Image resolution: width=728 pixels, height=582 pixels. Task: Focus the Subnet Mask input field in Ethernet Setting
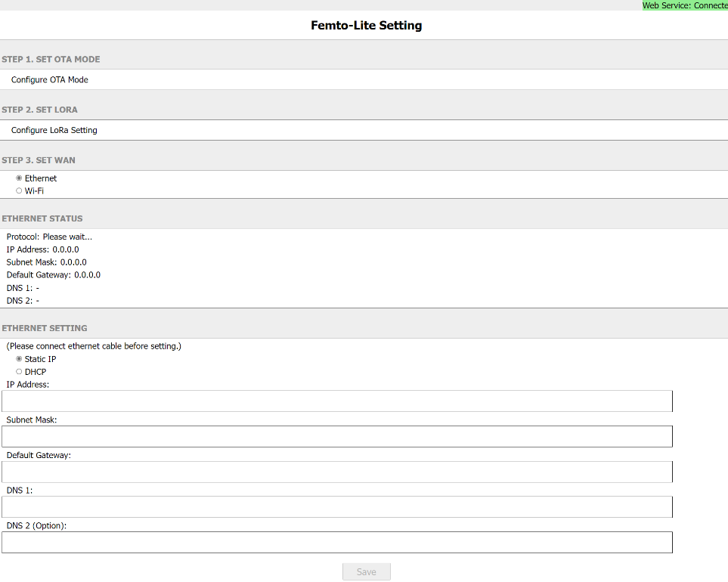337,436
